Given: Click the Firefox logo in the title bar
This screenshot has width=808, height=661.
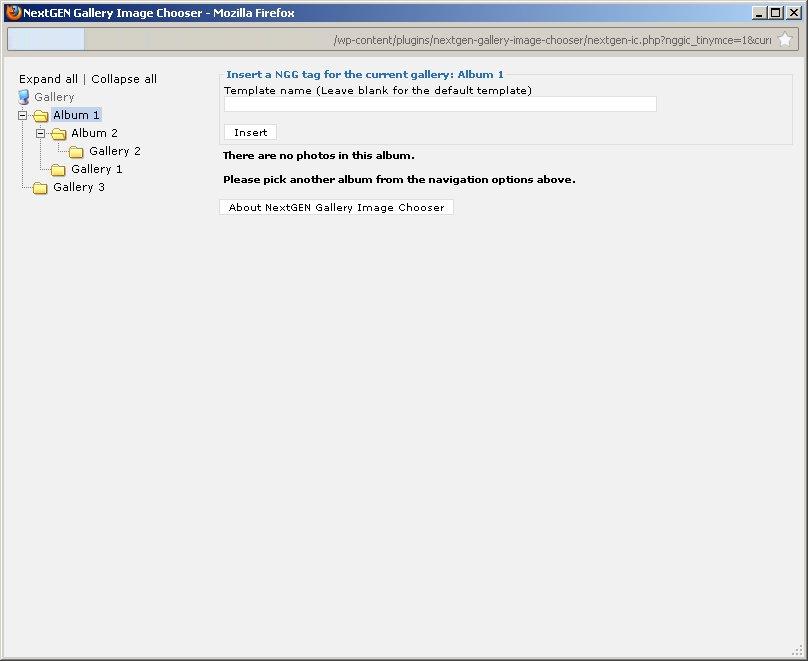Looking at the screenshot, I should pos(13,12).
